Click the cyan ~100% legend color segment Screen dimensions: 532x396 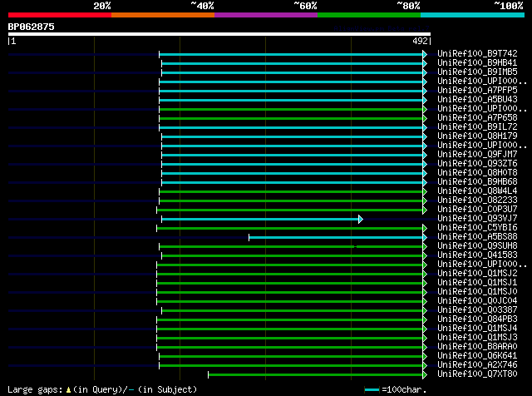(472, 15)
